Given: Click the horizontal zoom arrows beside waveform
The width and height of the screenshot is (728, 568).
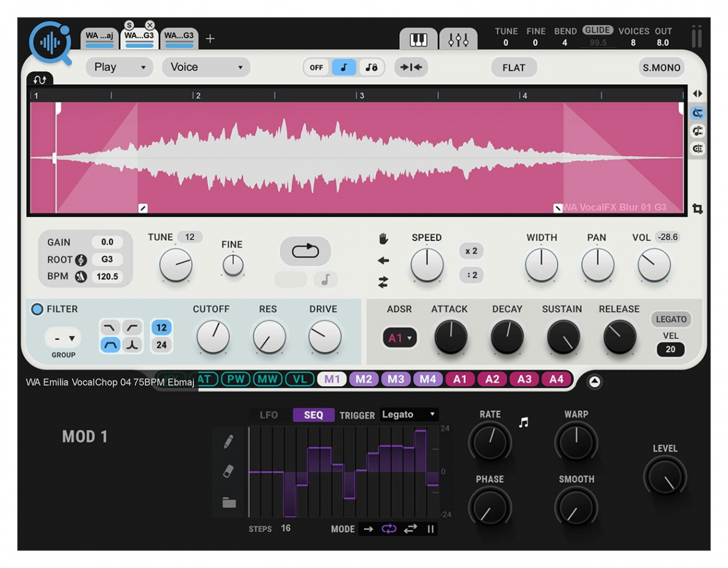Looking at the screenshot, I should (x=698, y=94).
